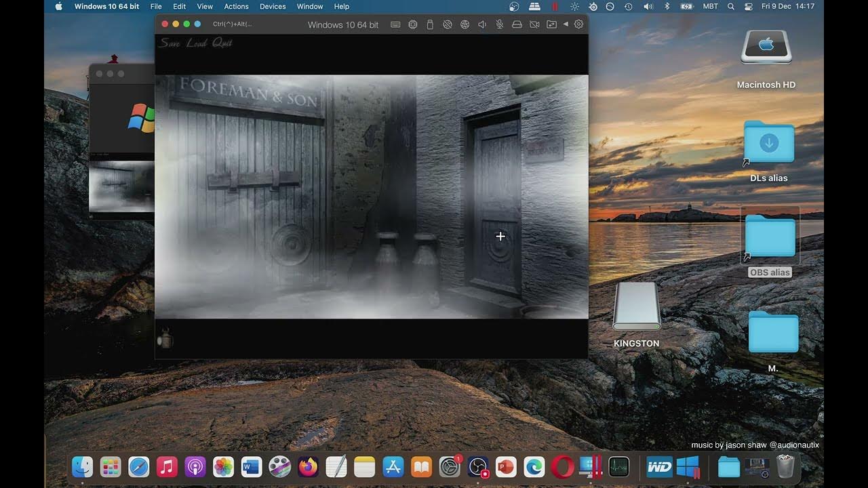Open Activity Monitor from the dock
The width and height of the screenshot is (868, 488).
[619, 466]
